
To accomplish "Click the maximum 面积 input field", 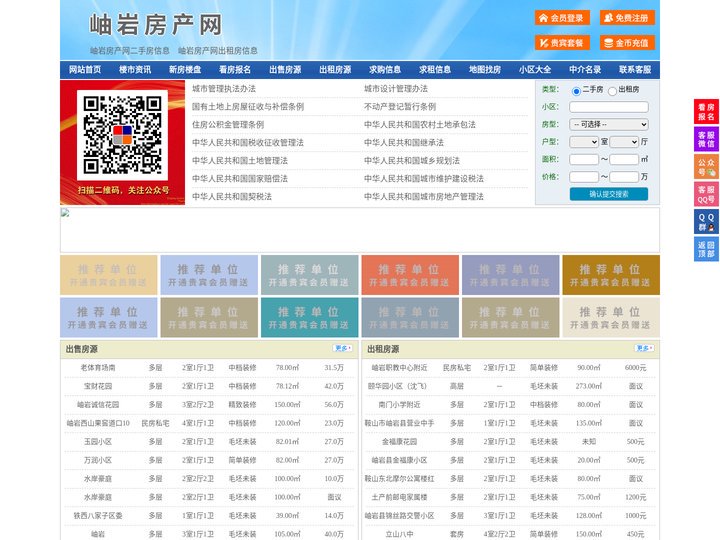I will (x=624, y=159).
